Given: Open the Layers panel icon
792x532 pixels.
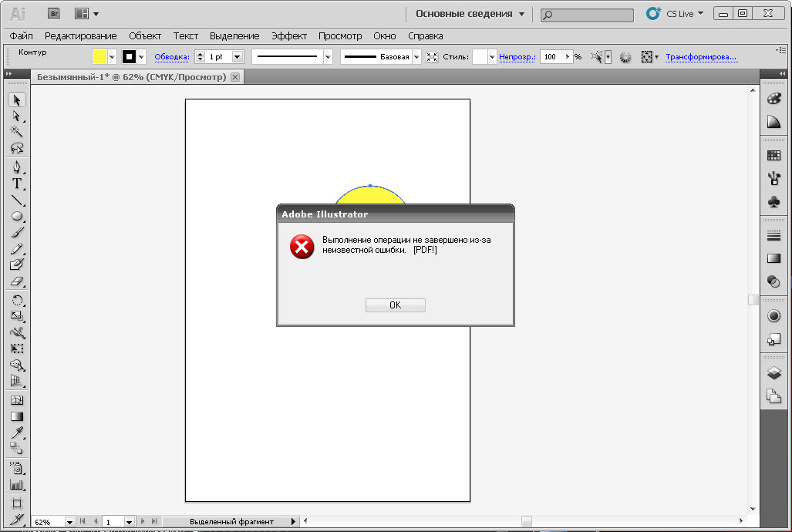Looking at the screenshot, I should coord(773,373).
